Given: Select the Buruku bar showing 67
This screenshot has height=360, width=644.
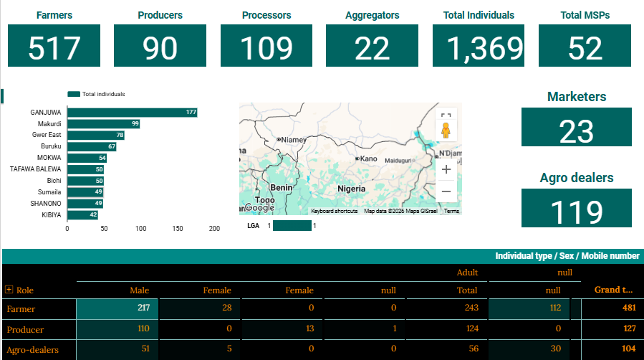Looking at the screenshot, I should tap(92, 146).
